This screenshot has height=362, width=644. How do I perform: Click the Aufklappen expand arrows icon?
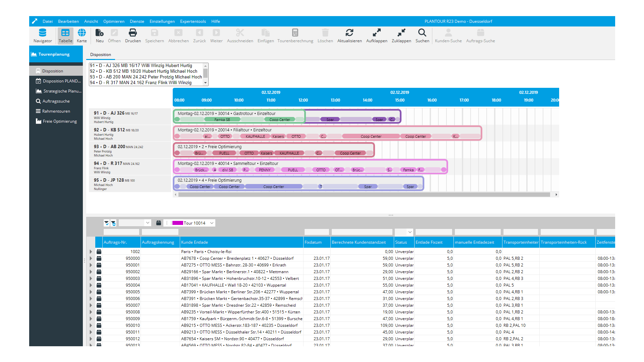(377, 33)
